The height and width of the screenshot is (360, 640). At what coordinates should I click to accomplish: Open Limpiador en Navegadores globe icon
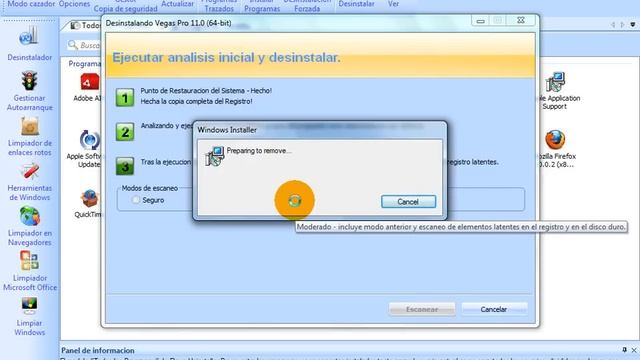tap(29, 216)
